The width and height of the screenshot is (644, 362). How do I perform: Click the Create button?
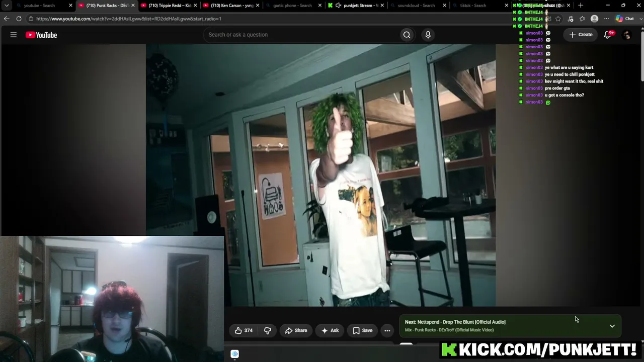[x=581, y=35]
